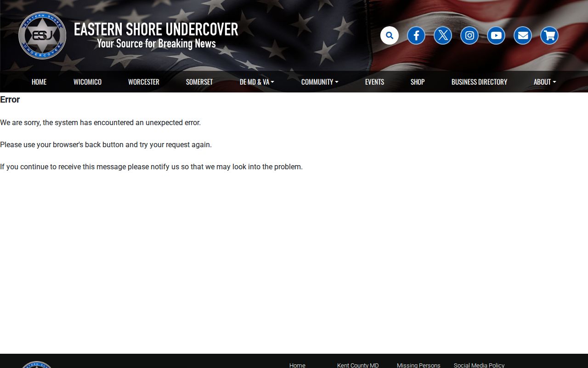Click the email envelope icon
The width and height of the screenshot is (588, 368).
point(523,35)
